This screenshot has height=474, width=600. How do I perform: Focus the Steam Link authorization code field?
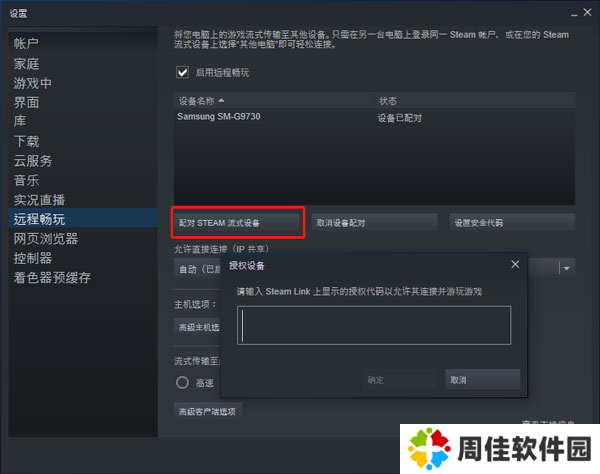(x=374, y=325)
